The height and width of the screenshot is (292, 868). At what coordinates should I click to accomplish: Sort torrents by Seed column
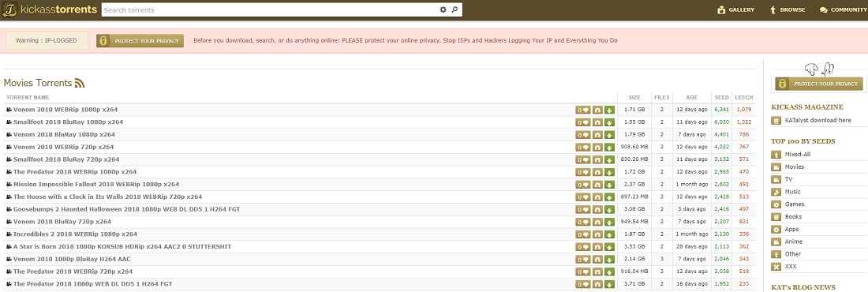pos(722,98)
